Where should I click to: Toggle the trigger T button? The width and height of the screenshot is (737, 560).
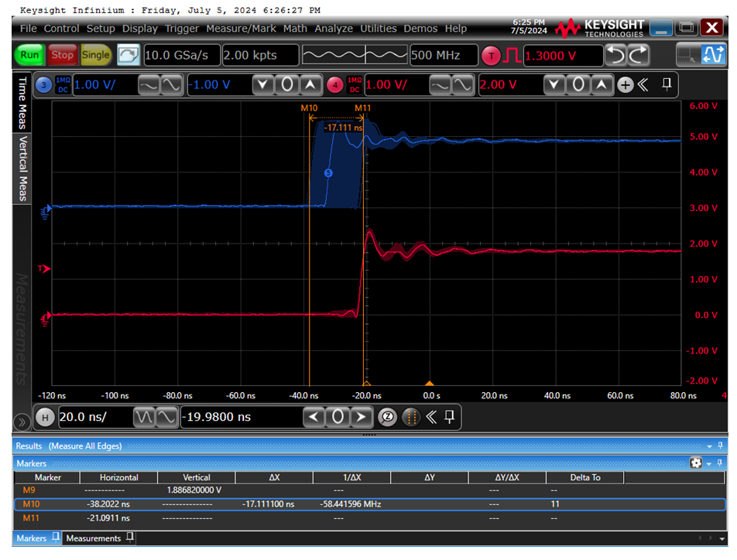[491, 56]
